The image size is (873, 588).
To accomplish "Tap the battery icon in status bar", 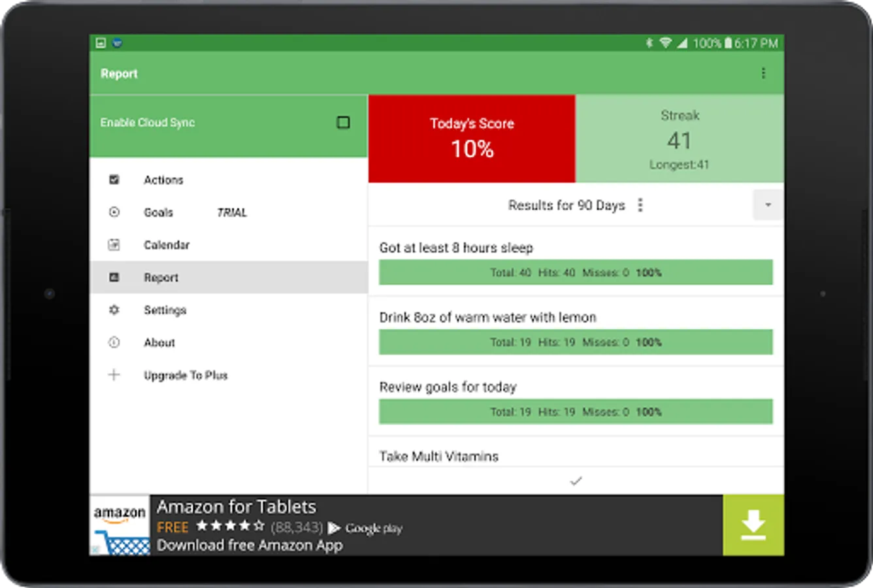I will tap(728, 43).
